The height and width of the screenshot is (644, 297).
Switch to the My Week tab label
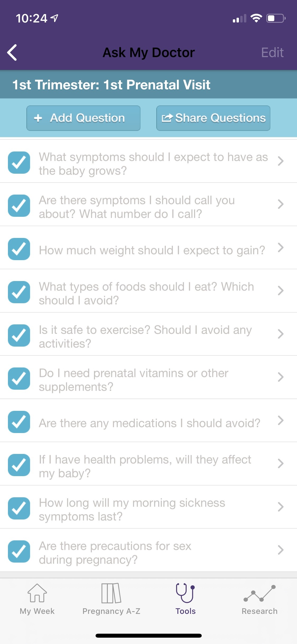point(37,611)
